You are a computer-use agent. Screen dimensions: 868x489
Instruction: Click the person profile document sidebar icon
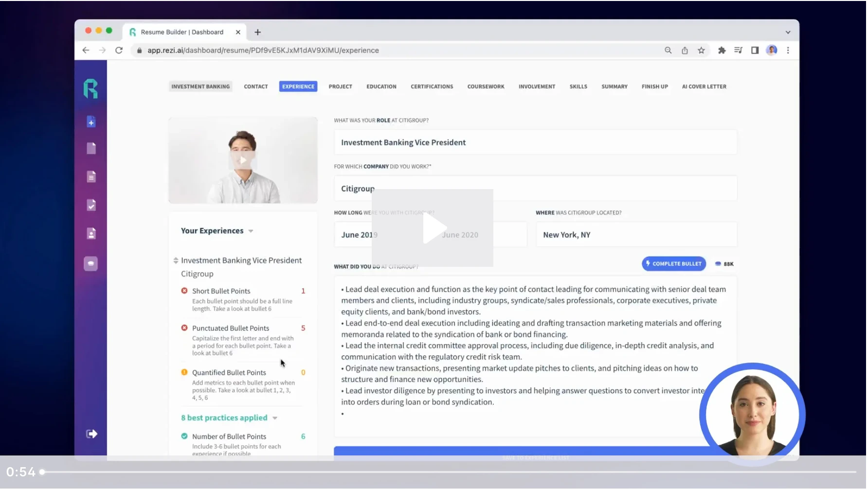91,234
